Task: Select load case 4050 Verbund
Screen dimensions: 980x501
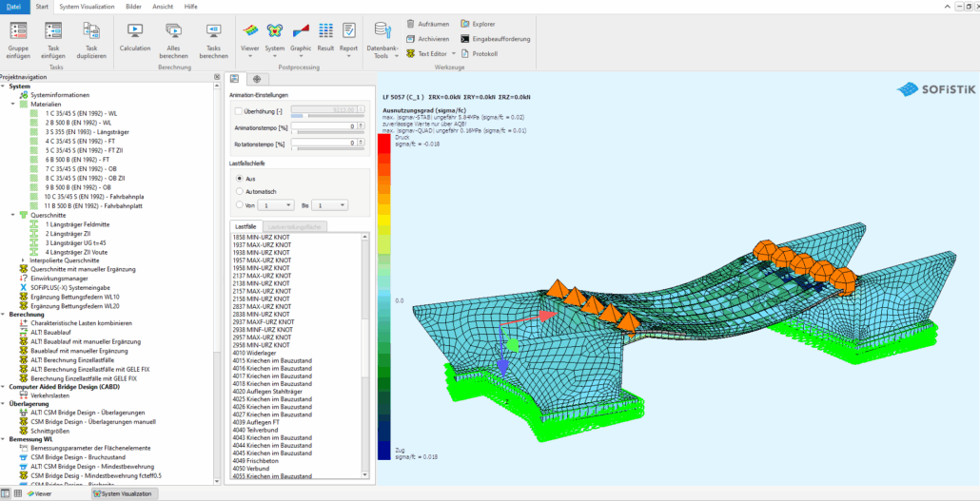Action: (x=250, y=469)
